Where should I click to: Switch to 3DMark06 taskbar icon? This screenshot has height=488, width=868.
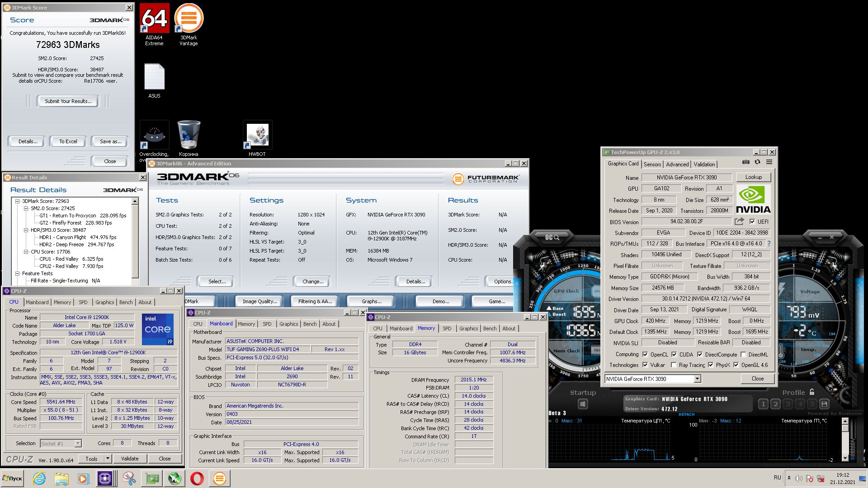[x=220, y=479]
